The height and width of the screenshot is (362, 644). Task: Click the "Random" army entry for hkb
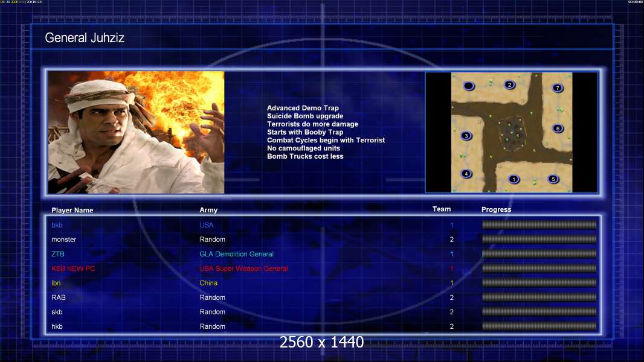pyautogui.click(x=212, y=327)
